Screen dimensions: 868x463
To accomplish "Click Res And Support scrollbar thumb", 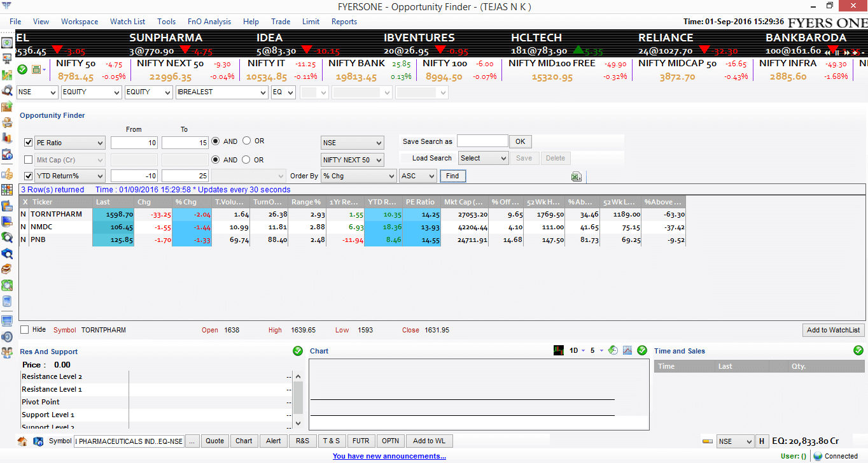I will coord(297,397).
